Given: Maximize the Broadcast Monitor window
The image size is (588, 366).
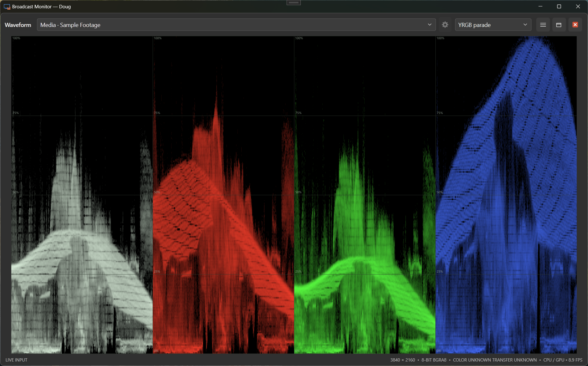Looking at the screenshot, I should point(559,6).
